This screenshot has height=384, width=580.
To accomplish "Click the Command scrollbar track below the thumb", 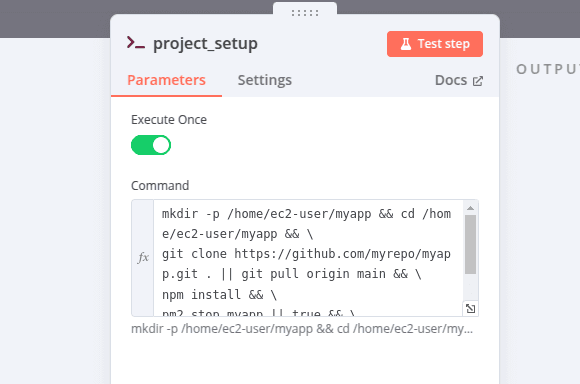I will click(471, 287).
